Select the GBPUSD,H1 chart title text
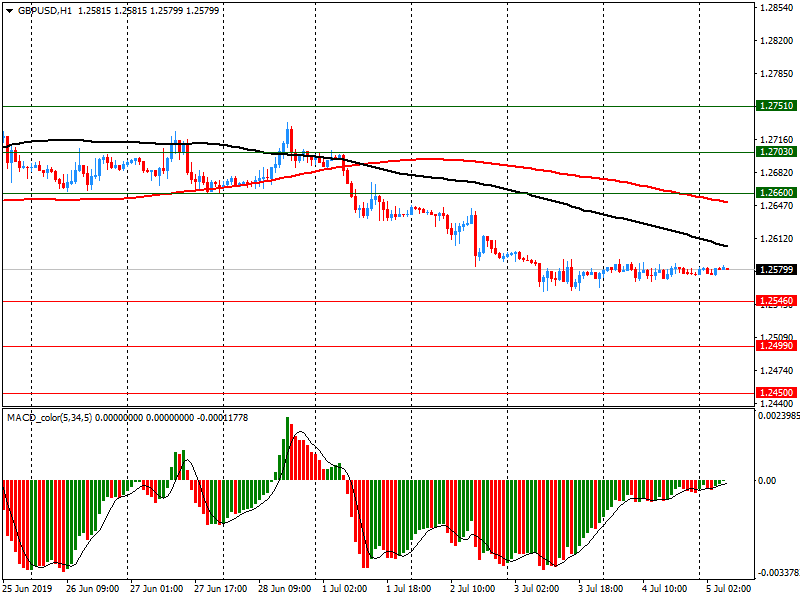This screenshot has height=600, width=800. 45,10
